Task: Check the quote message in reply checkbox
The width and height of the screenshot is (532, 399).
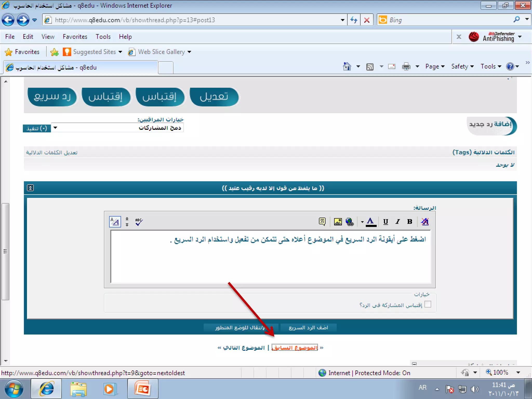Action: pyautogui.click(x=428, y=304)
